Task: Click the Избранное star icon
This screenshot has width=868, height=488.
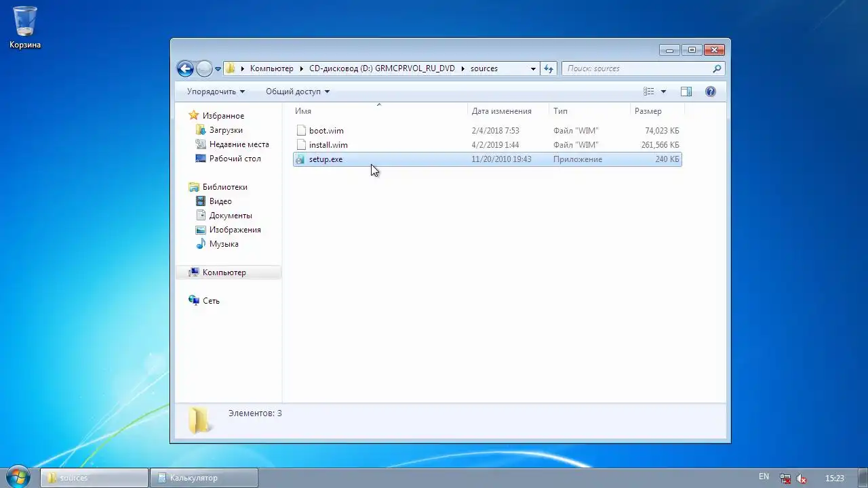Action: point(194,116)
